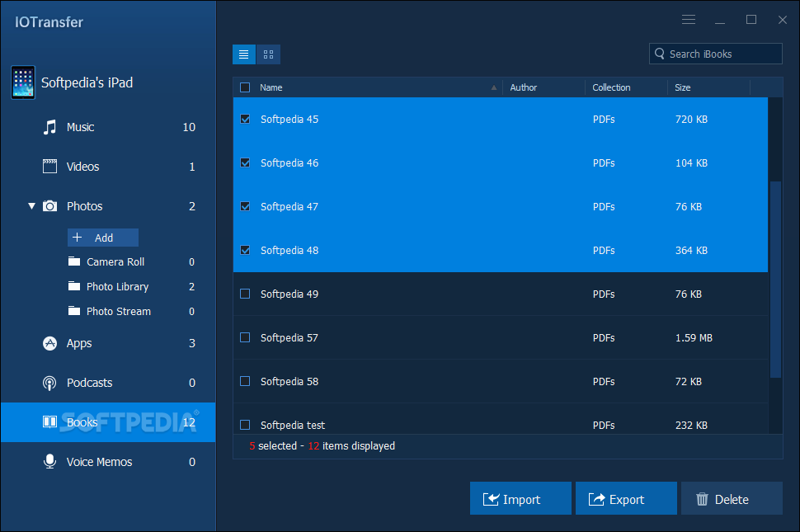Viewport: 800px width, 532px height.
Task: Open the Videos category
Action: [108, 167]
